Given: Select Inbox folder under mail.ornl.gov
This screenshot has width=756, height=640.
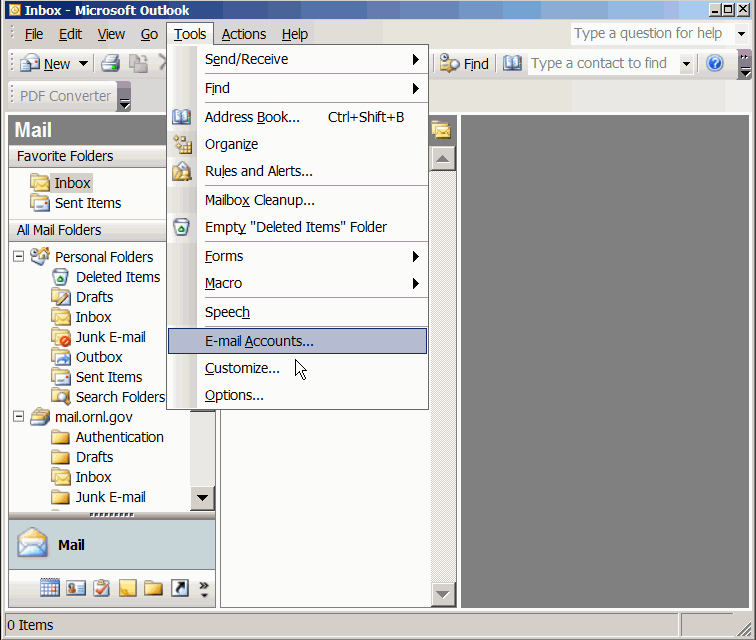Looking at the screenshot, I should (94, 477).
